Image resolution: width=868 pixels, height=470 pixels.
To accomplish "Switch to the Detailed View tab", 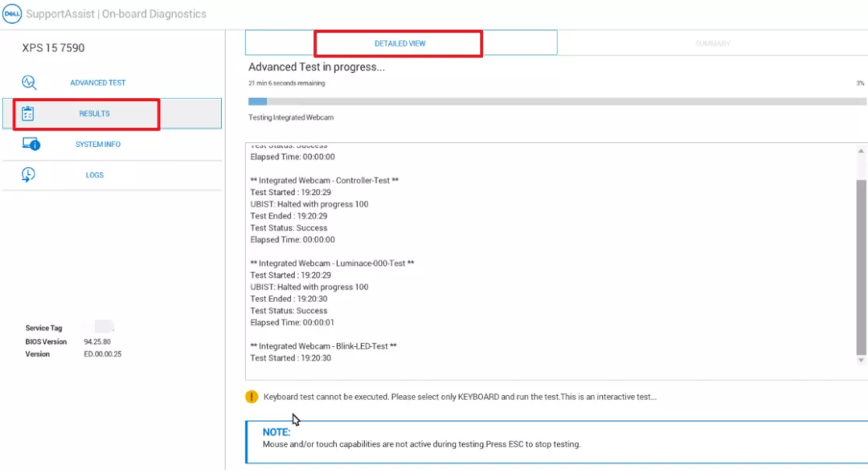I will coord(401,43).
